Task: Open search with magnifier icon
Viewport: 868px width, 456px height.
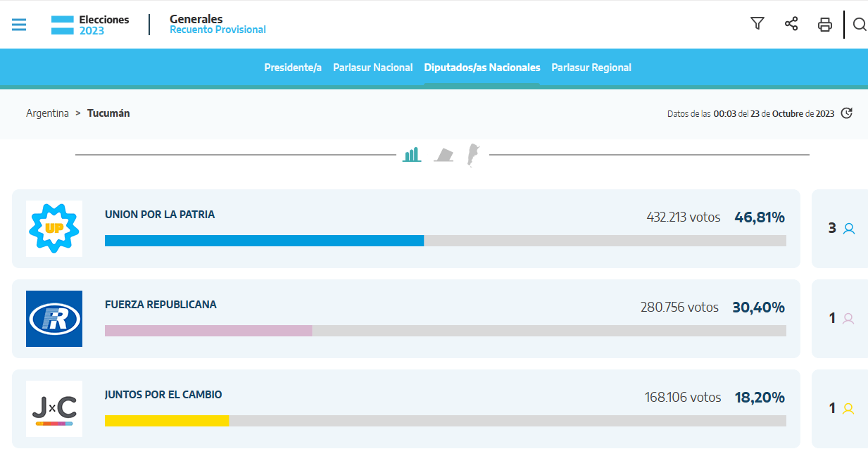Action: click(860, 25)
